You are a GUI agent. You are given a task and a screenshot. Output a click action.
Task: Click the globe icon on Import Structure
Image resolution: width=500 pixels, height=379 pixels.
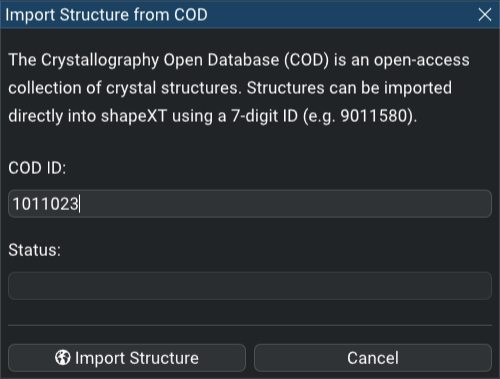(x=62, y=358)
